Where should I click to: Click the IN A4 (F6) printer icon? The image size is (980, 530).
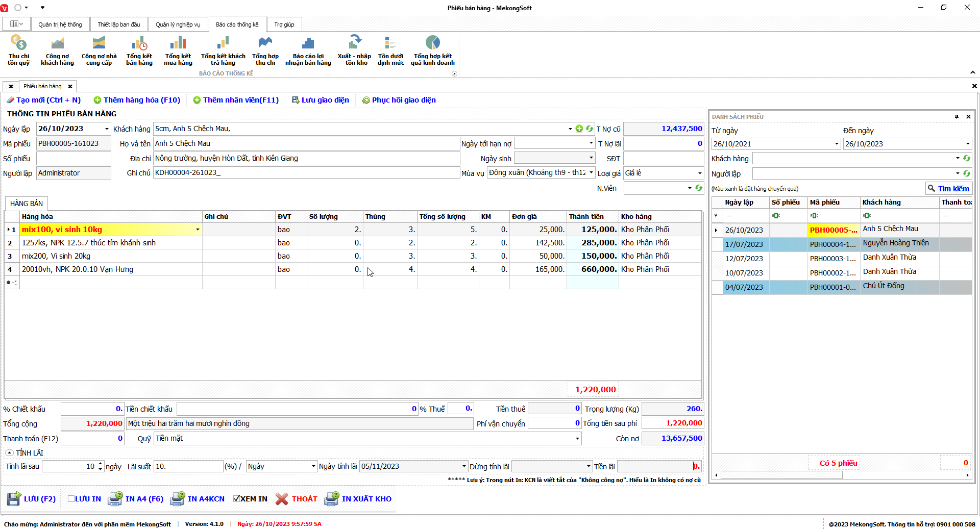pos(115,499)
